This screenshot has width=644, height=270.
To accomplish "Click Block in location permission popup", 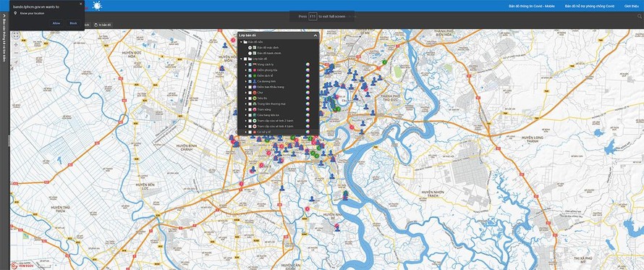I will pos(73,23).
